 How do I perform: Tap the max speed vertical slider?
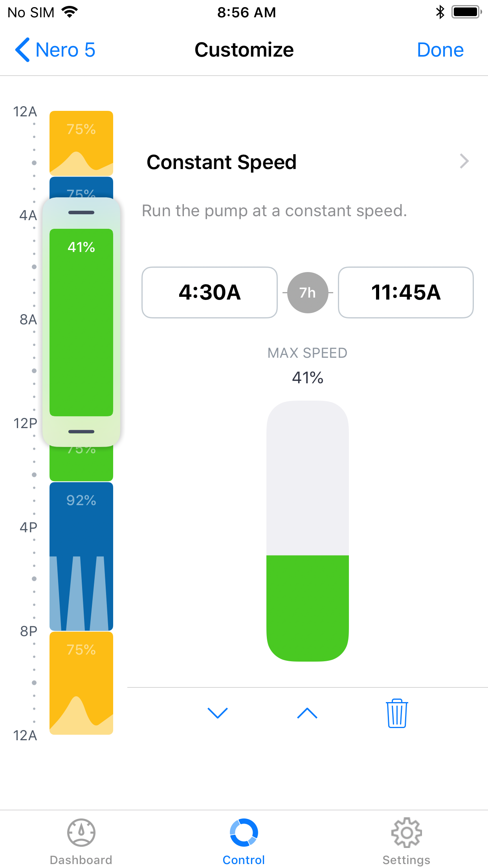[308, 531]
